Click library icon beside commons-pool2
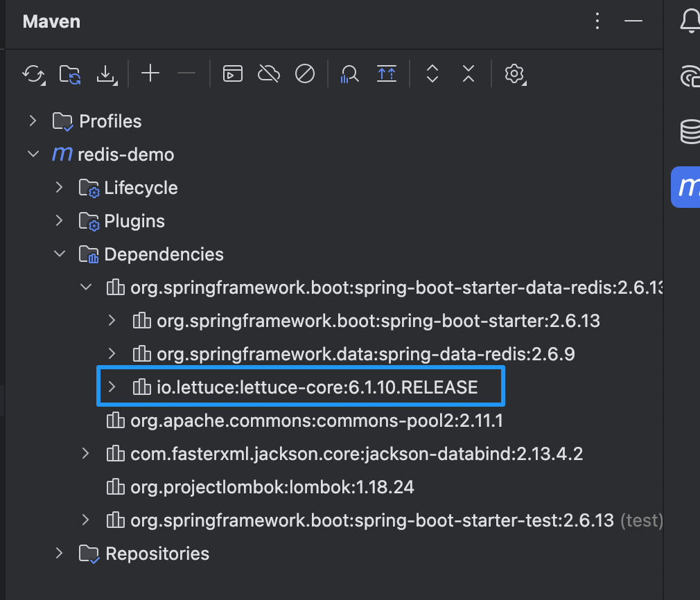 [x=116, y=420]
